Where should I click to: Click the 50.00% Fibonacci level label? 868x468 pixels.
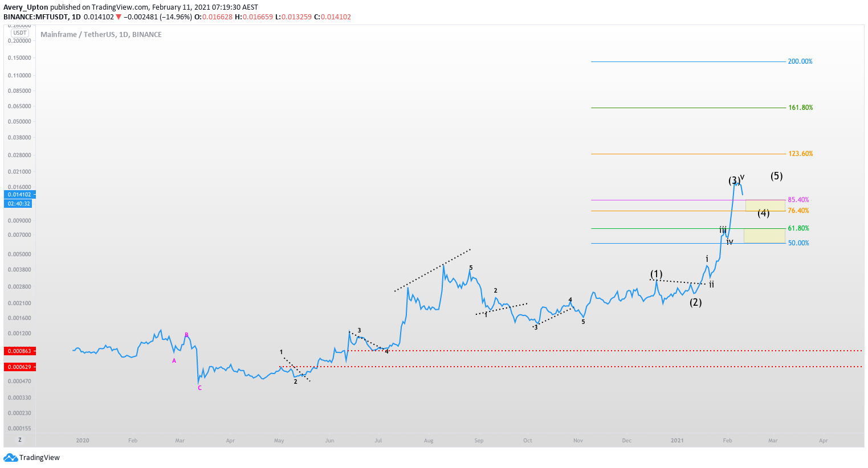798,243
